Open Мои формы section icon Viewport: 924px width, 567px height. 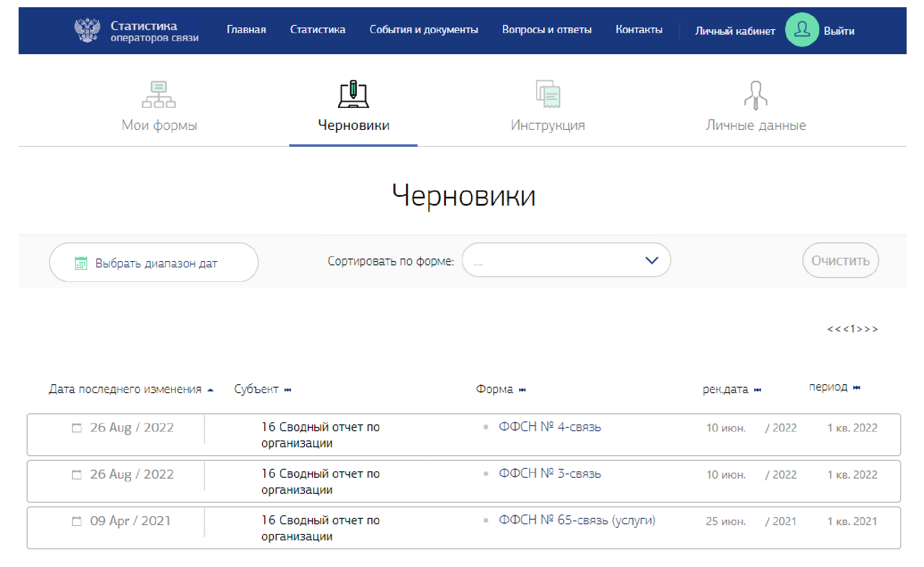coord(159,94)
